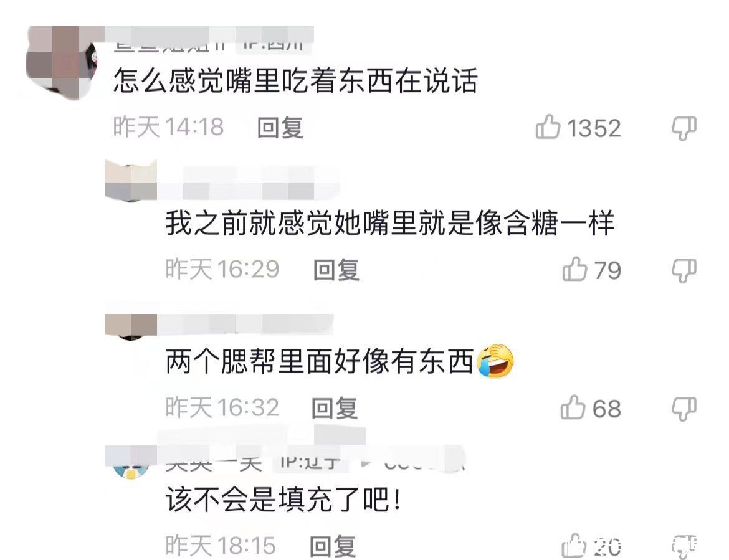Image resolution: width=729 pixels, height=560 pixels.
Task: Like the reply with 68 likes
Action: coord(573,407)
